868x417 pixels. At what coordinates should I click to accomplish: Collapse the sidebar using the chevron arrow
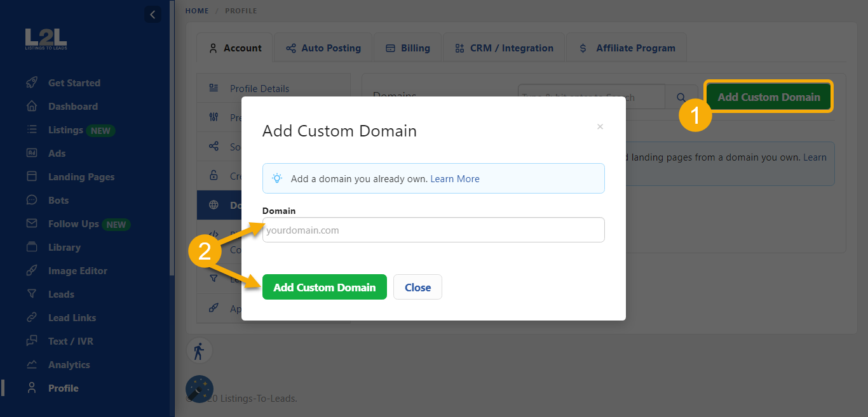point(152,14)
